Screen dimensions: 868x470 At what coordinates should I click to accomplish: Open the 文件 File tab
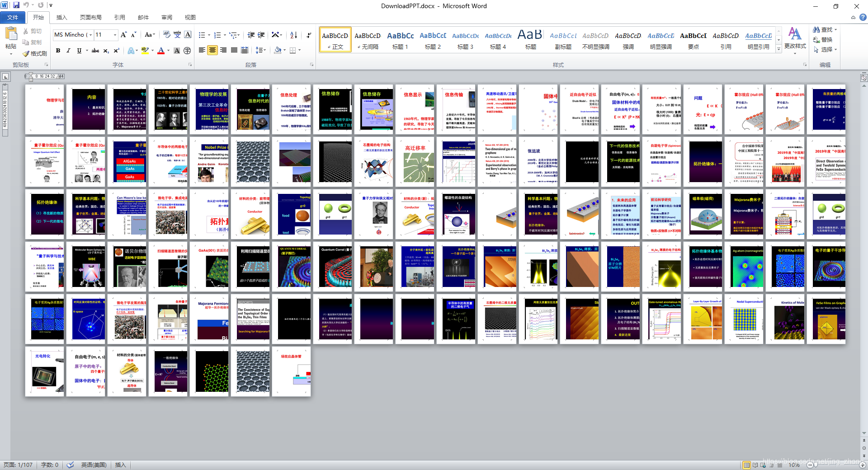(13, 17)
